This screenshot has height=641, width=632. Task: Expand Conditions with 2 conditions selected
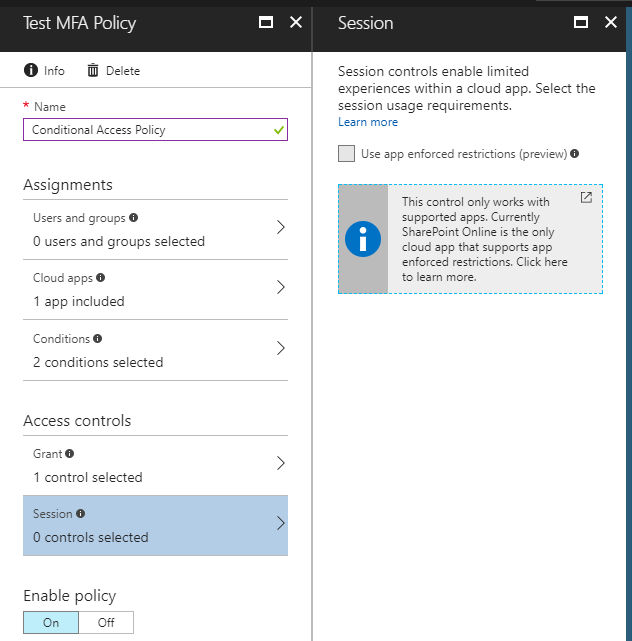click(155, 350)
